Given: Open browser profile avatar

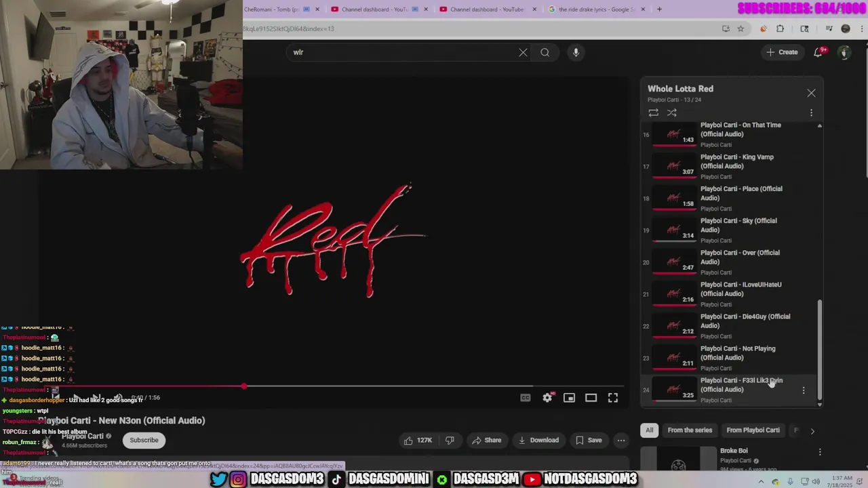Looking at the screenshot, I should (845, 28).
